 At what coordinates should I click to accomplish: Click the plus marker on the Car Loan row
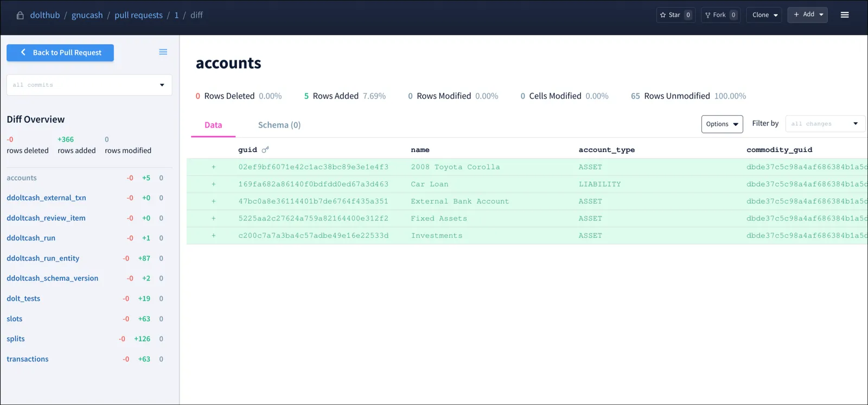tap(214, 184)
